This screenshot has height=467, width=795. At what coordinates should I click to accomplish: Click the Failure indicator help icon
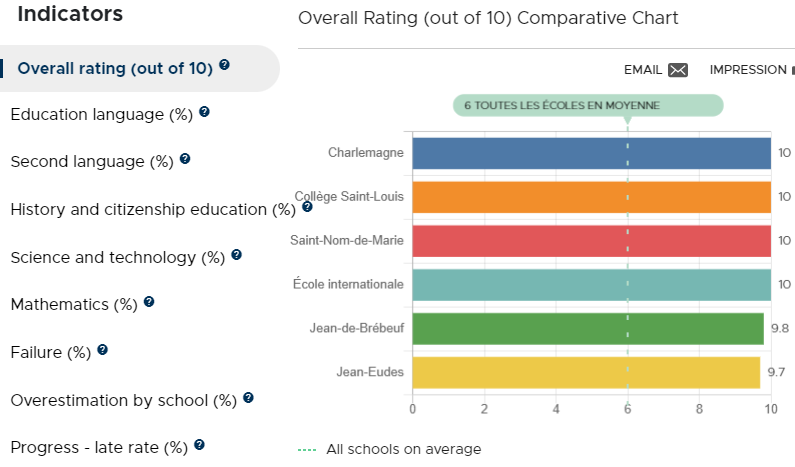102,349
